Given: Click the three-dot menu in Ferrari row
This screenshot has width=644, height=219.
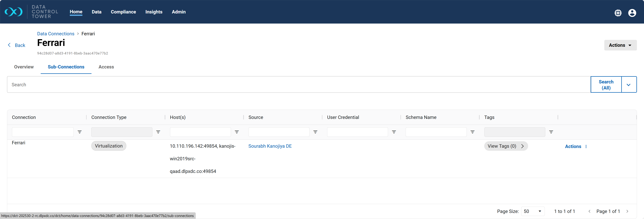Looking at the screenshot, I should coord(586,147).
